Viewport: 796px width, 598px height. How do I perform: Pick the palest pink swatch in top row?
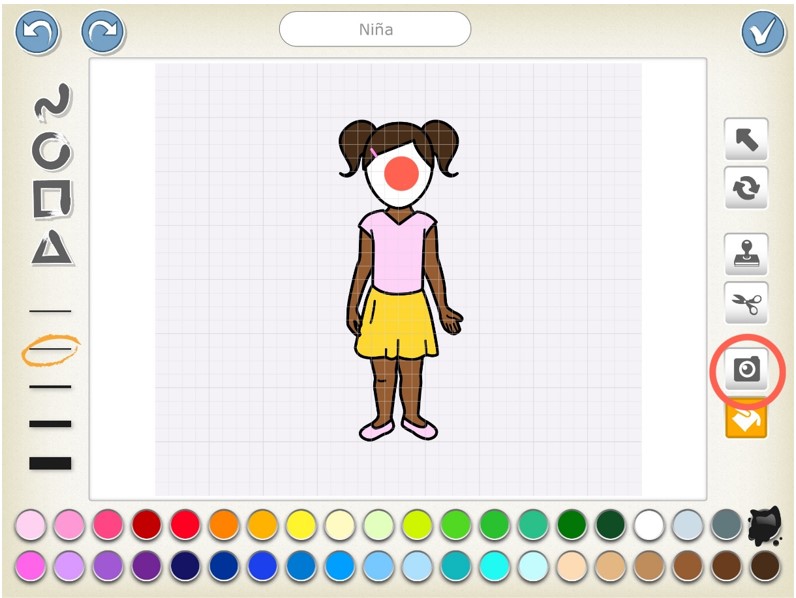(30, 525)
